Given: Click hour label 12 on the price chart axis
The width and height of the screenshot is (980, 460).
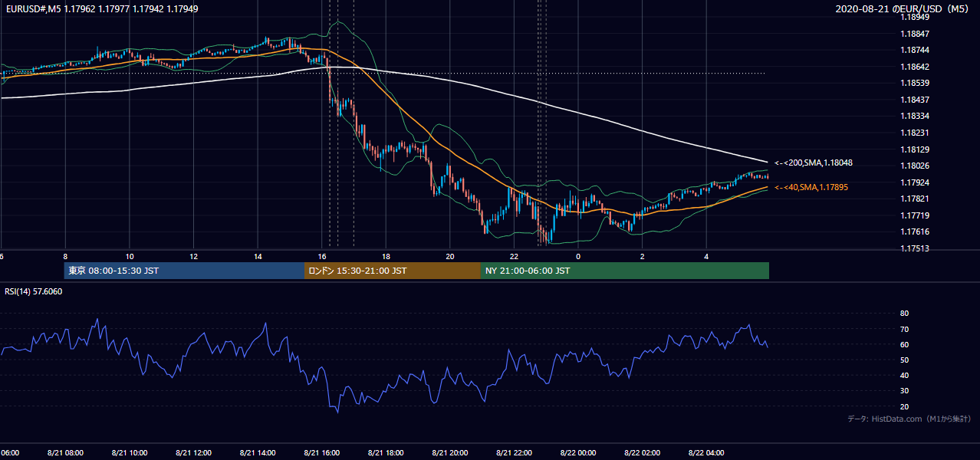Looking at the screenshot, I should point(194,256).
